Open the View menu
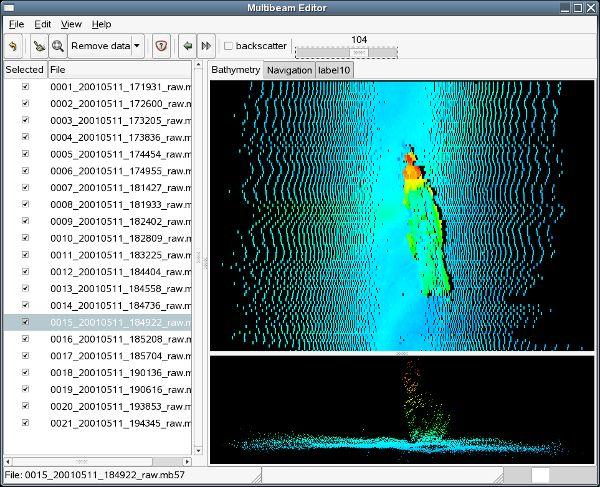Screen dimensions: 600x487 (x=71, y=24)
